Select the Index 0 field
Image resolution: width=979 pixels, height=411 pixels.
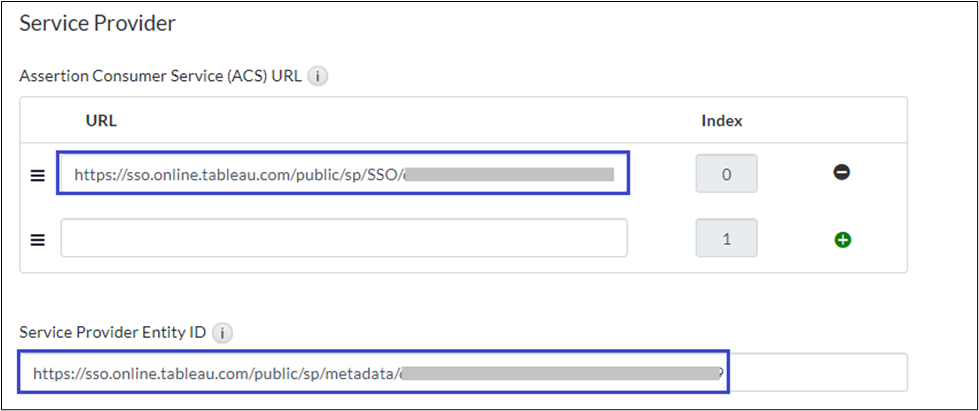click(727, 174)
